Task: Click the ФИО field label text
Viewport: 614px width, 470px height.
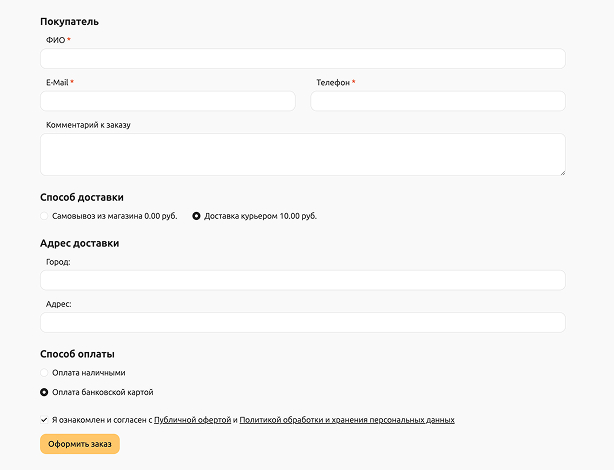Action: 55,40
